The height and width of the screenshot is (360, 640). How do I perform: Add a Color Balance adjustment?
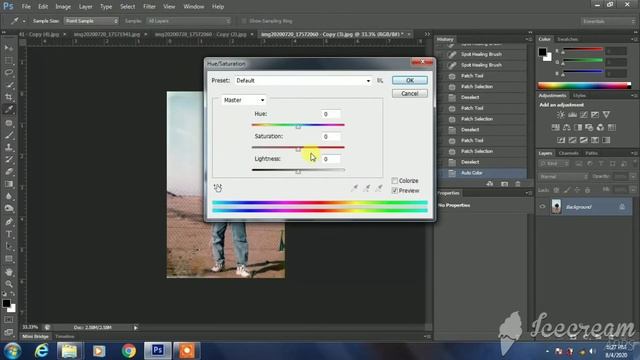[567, 127]
